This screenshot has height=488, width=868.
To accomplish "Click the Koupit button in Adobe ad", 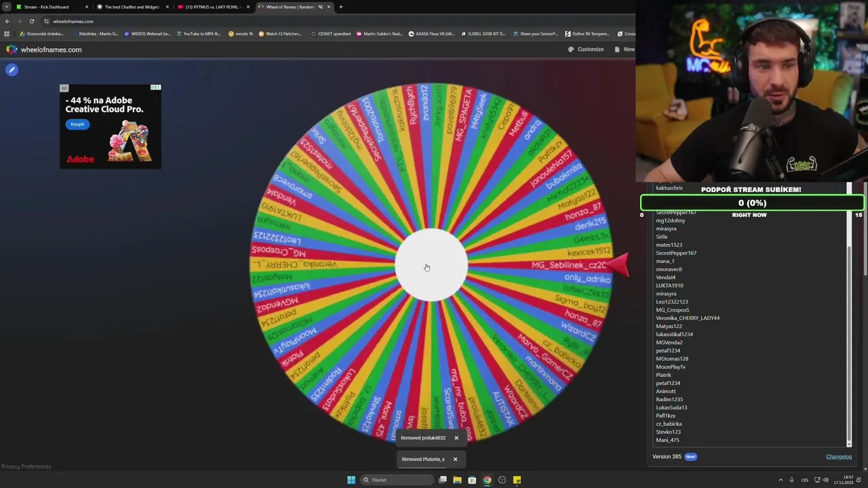I will [x=77, y=124].
